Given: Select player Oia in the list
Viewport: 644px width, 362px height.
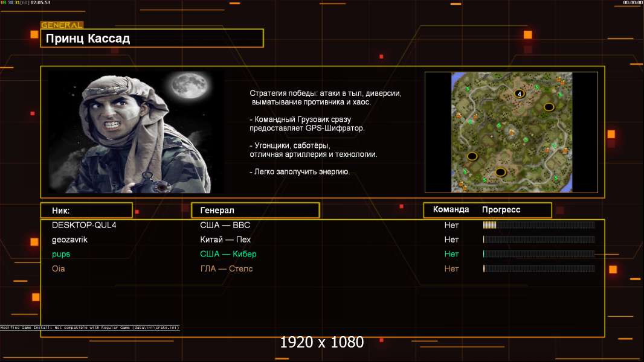Looking at the screenshot, I should [x=59, y=268].
